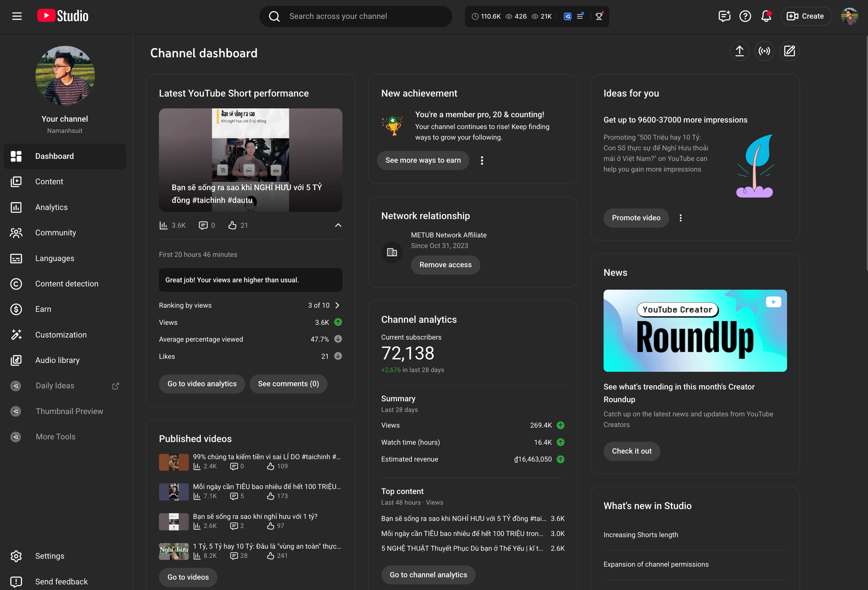Click the YouTube Studio logo
868x590 pixels.
tap(63, 16)
